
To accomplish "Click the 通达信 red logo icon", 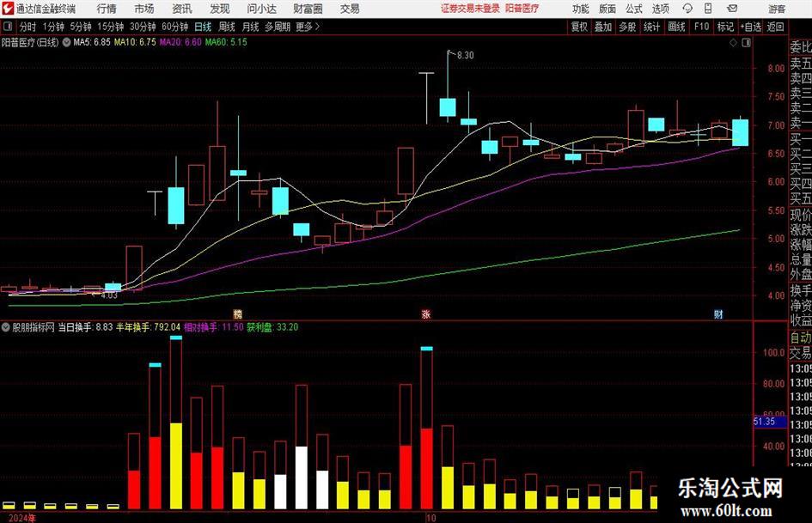I will [9, 9].
